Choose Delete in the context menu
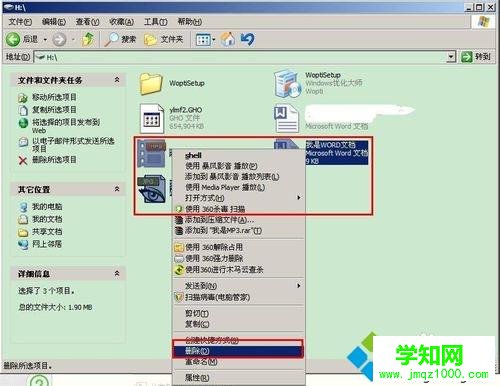This screenshot has height=386, width=500. pyautogui.click(x=238, y=351)
